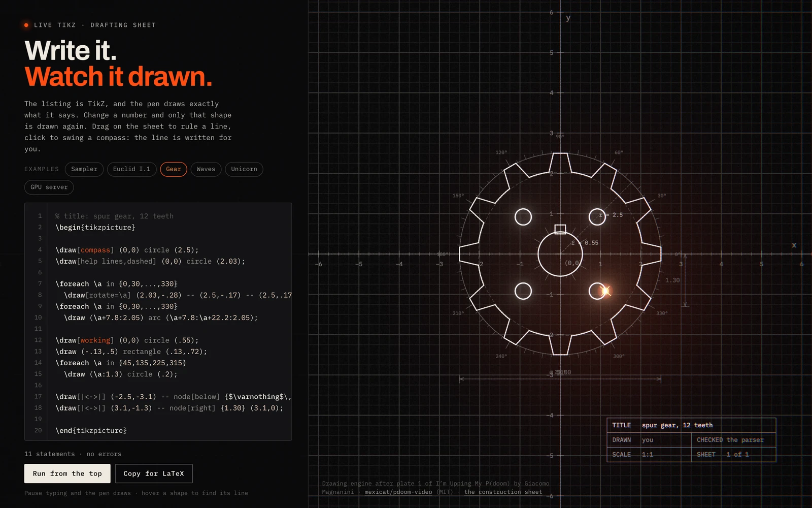Load the GPU server example

pos(49,187)
